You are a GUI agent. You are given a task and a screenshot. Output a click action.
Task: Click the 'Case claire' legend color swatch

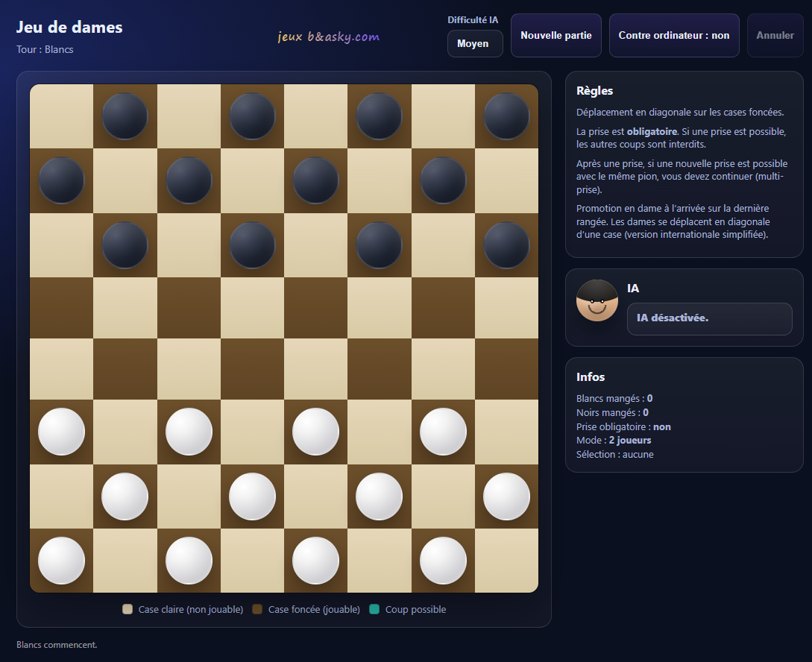(128, 610)
